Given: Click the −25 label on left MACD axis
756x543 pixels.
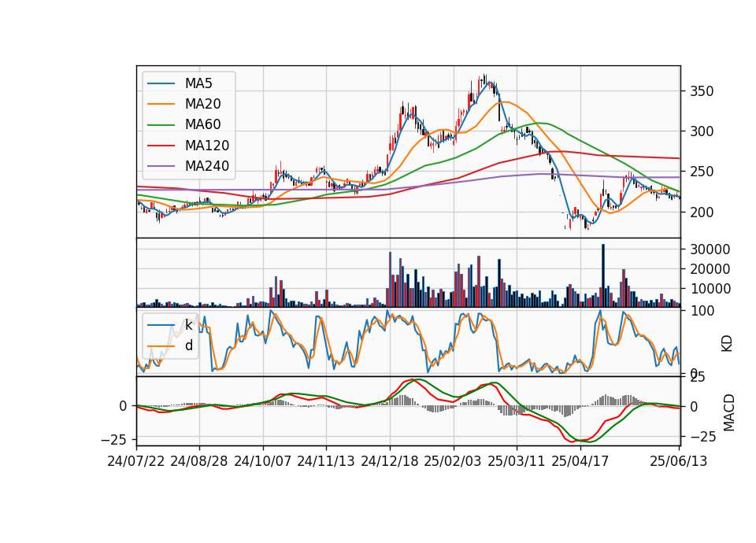Looking at the screenshot, I should point(114,439).
